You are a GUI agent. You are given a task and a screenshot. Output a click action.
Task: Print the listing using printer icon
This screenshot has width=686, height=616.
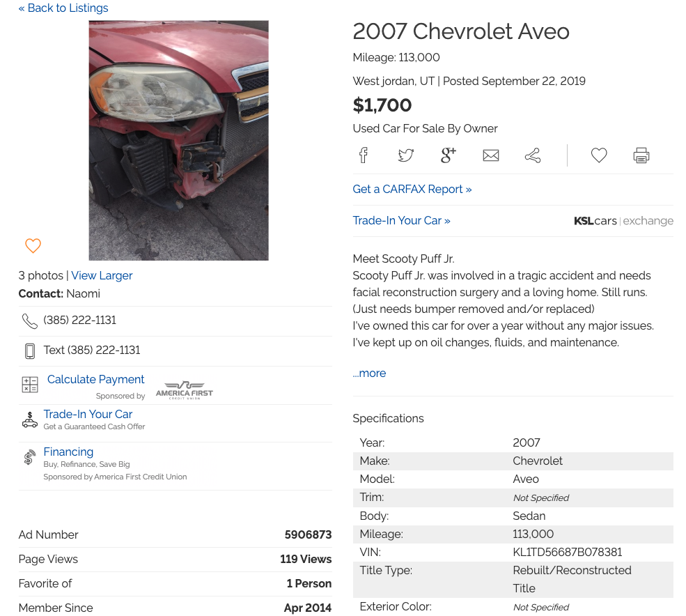click(641, 155)
